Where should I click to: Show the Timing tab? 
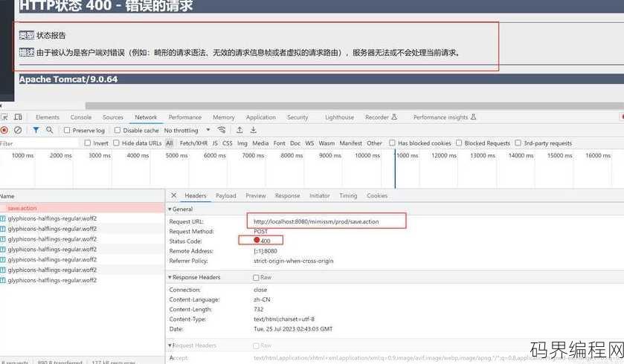[348, 195]
